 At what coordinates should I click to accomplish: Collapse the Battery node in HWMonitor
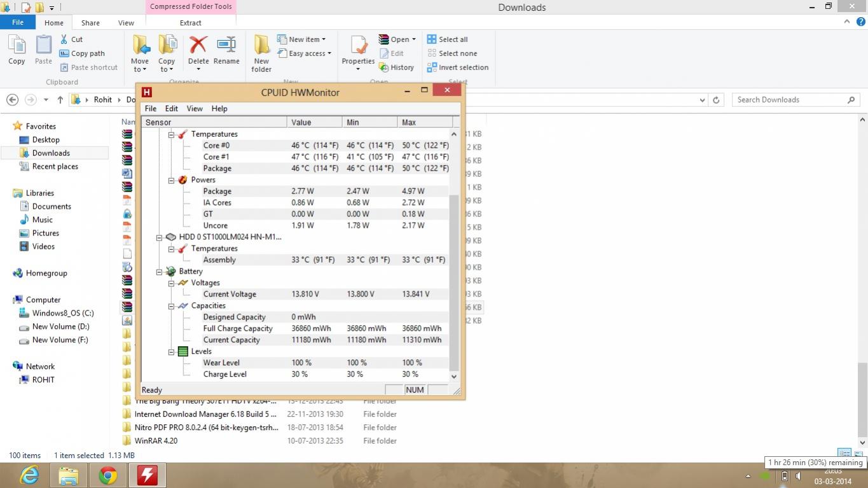[160, 272]
